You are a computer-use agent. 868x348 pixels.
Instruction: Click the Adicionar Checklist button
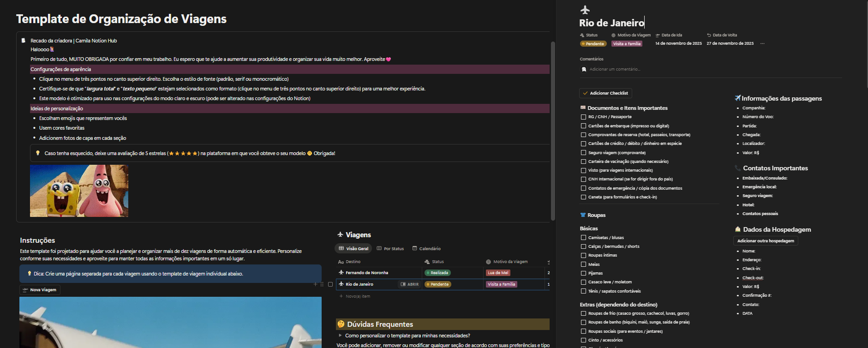[605, 93]
